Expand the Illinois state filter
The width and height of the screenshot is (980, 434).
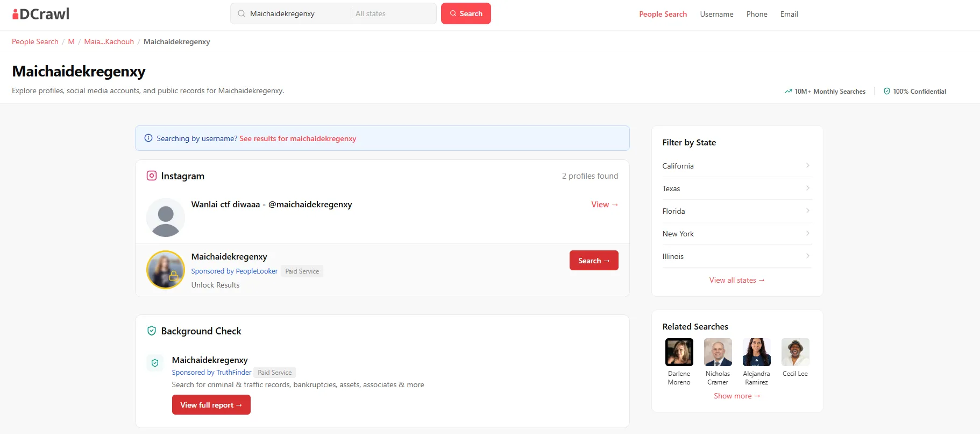(x=736, y=256)
